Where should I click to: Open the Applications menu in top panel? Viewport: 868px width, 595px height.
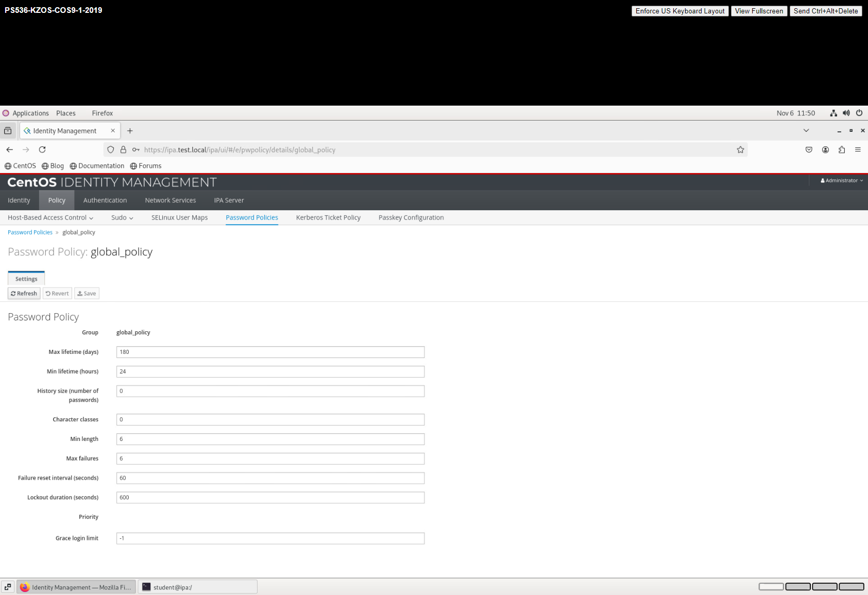pyautogui.click(x=30, y=113)
